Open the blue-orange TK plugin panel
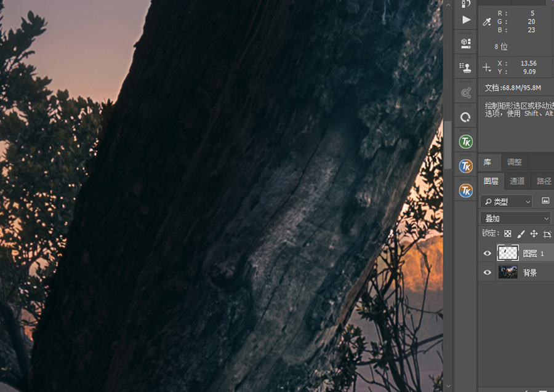554x392 pixels. (466, 166)
